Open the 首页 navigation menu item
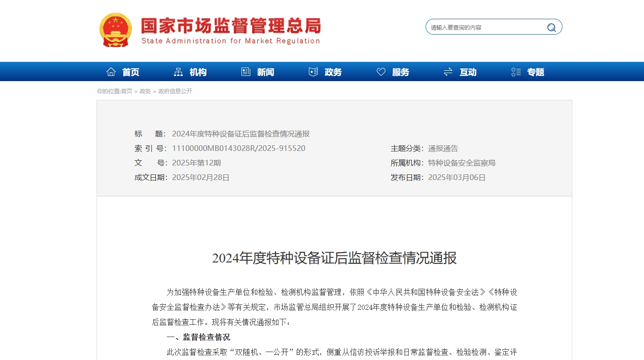The height and width of the screenshot is (360, 644). click(x=131, y=72)
